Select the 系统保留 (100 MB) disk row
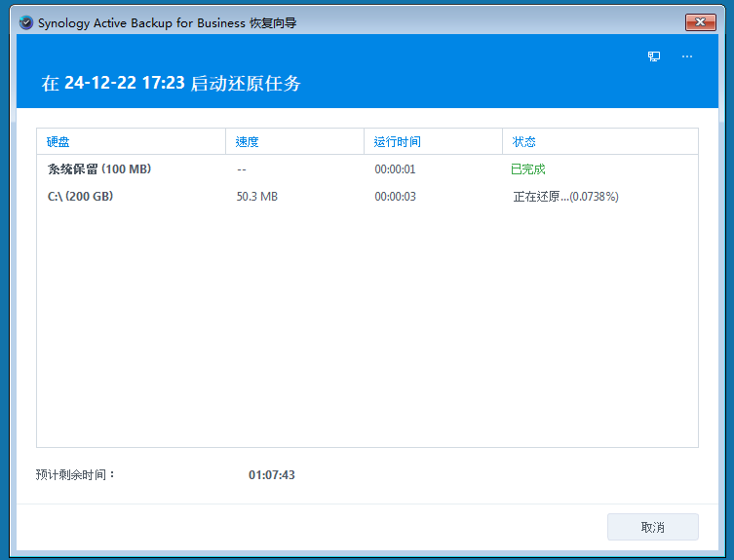This screenshot has height=560, width=734. click(x=99, y=169)
